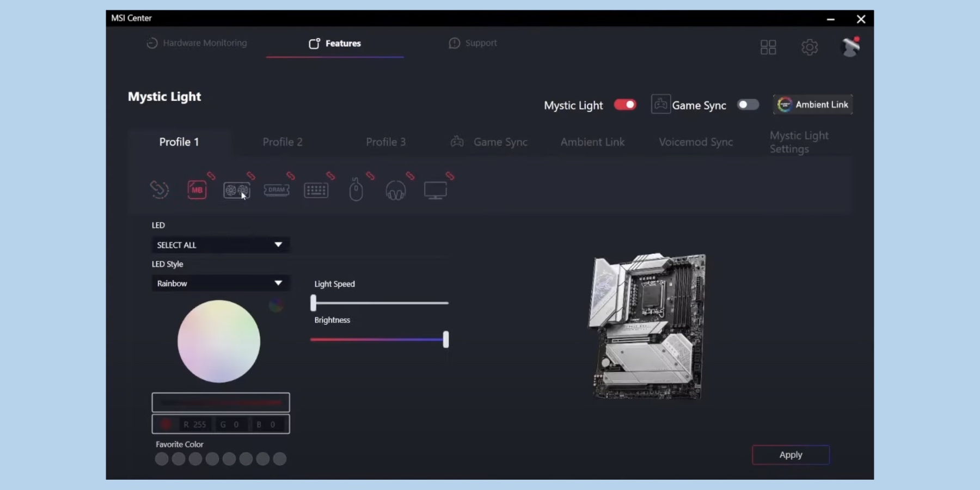Expand the LED SELECT ALL dropdown
Screen dimensions: 980x490
(220, 245)
